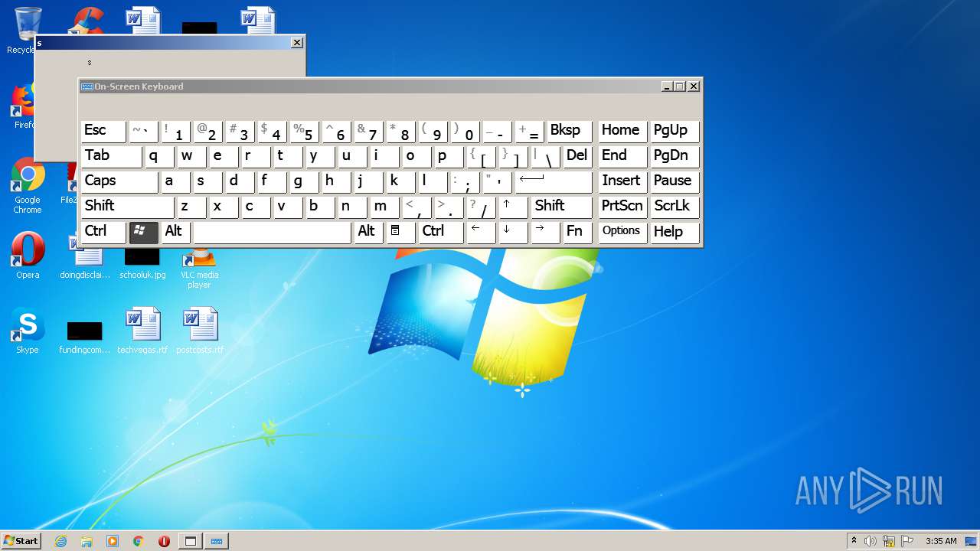Image resolution: width=980 pixels, height=551 pixels.
Task: Tap the PgDn key
Action: point(675,156)
